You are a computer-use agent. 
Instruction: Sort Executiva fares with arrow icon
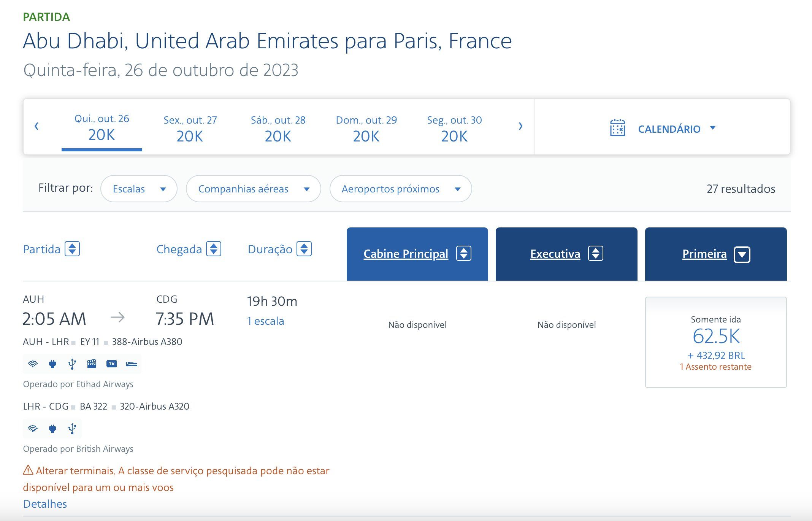pyautogui.click(x=596, y=253)
